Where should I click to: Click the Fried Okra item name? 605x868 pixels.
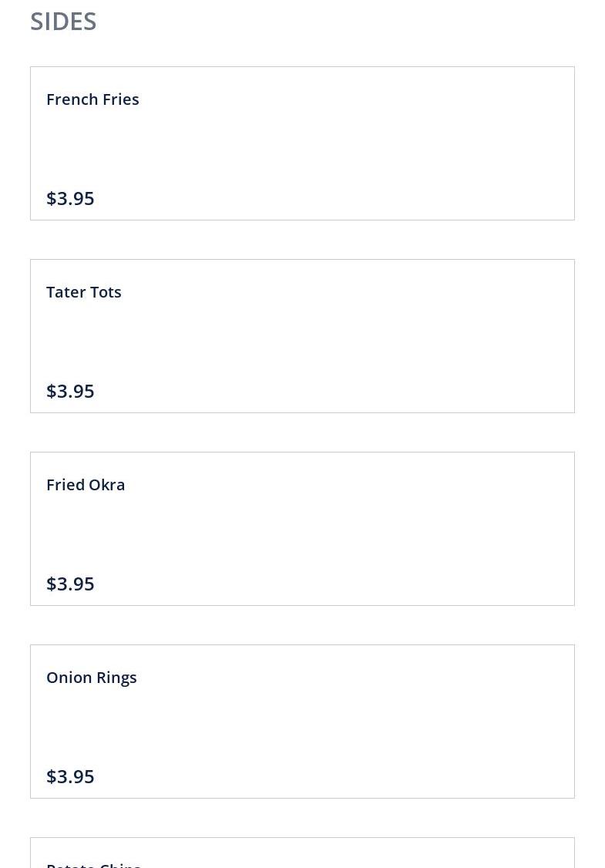pyautogui.click(x=86, y=485)
